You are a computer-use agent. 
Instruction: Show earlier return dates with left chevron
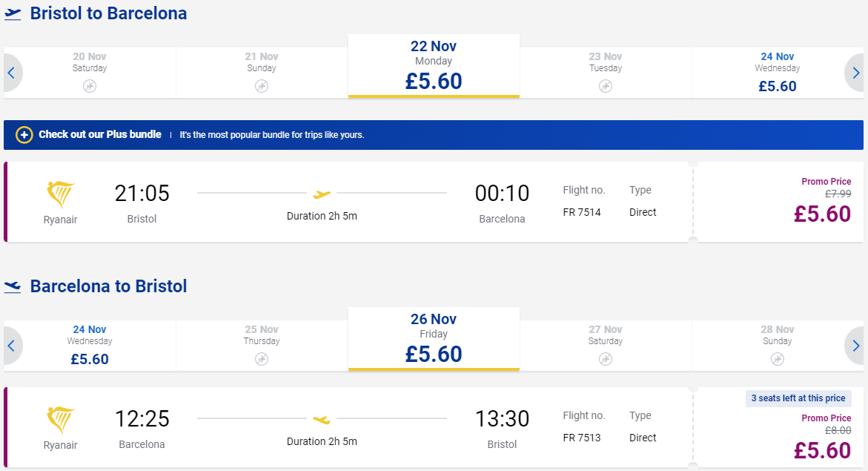(x=12, y=346)
